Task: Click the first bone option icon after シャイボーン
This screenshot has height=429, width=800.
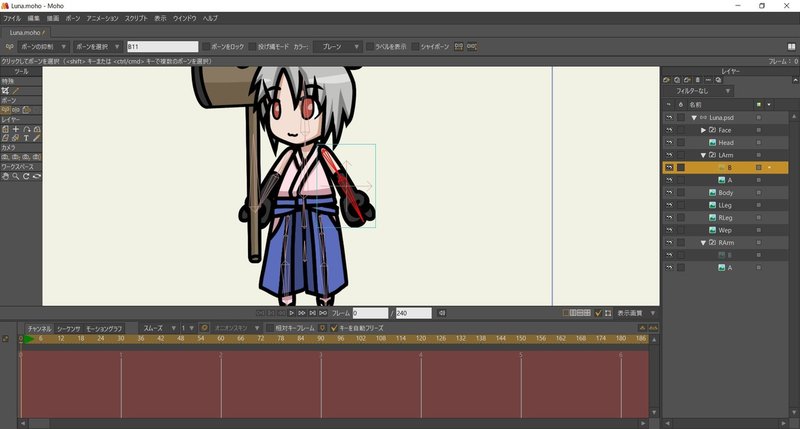Action: [459, 46]
